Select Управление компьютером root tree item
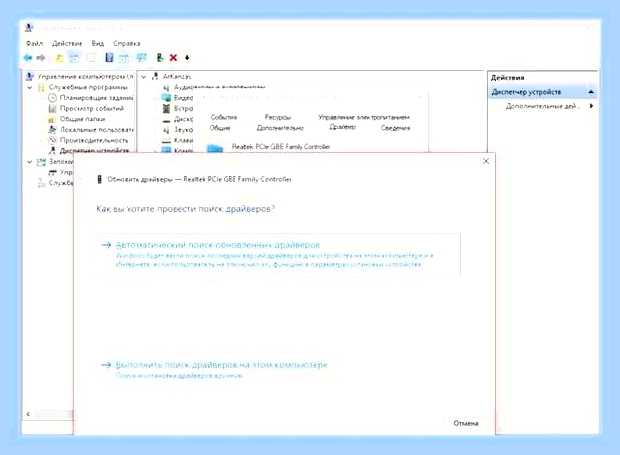Screen dimensions: 620x455 85,76
